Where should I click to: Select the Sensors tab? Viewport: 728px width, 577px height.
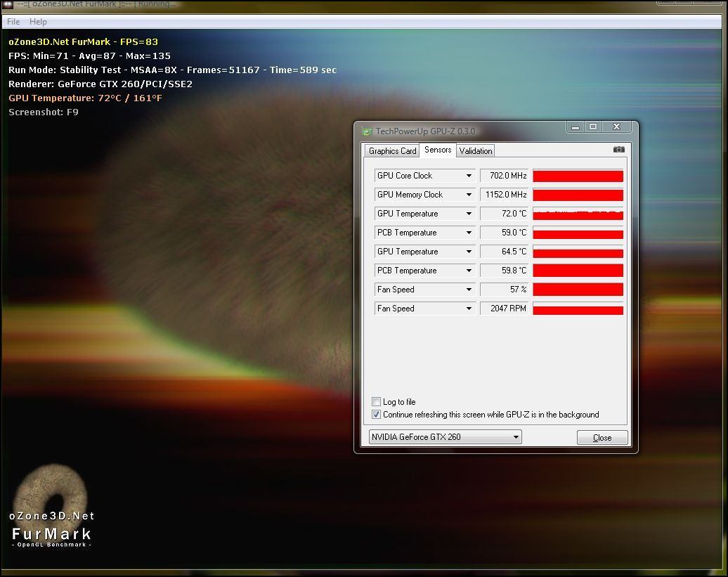pyautogui.click(x=438, y=150)
